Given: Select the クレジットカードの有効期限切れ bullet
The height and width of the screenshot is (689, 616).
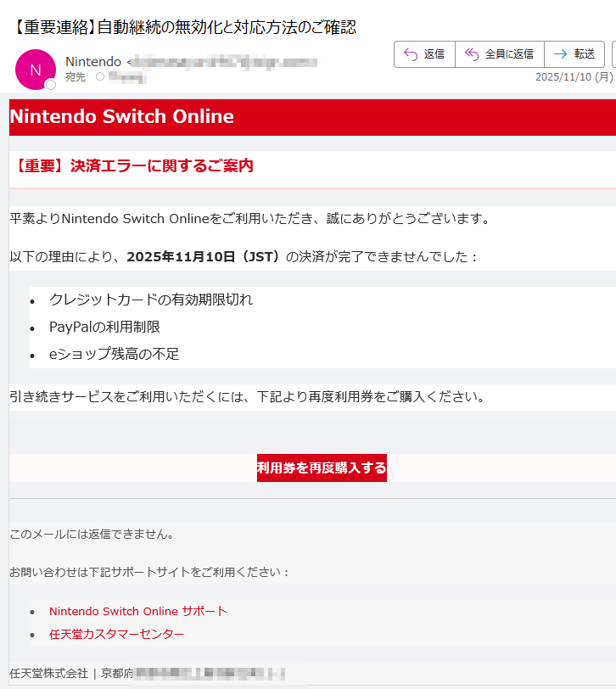Looking at the screenshot, I should 151,300.
